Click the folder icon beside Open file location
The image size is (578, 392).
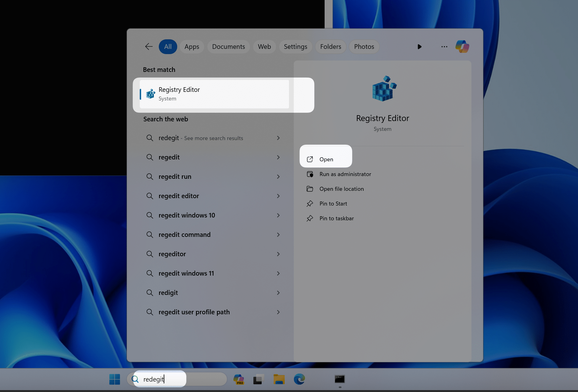click(310, 189)
